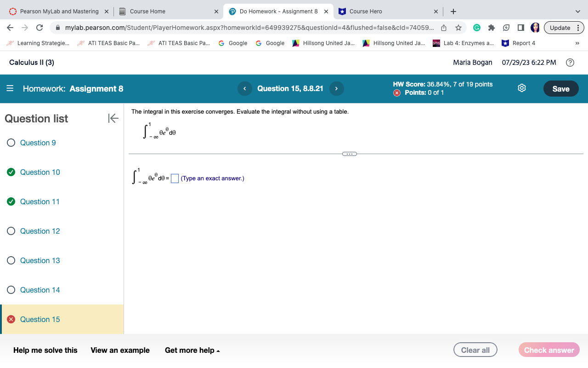Select Question 12 in the question list
Image resolution: width=588 pixels, height=368 pixels.
tap(40, 231)
